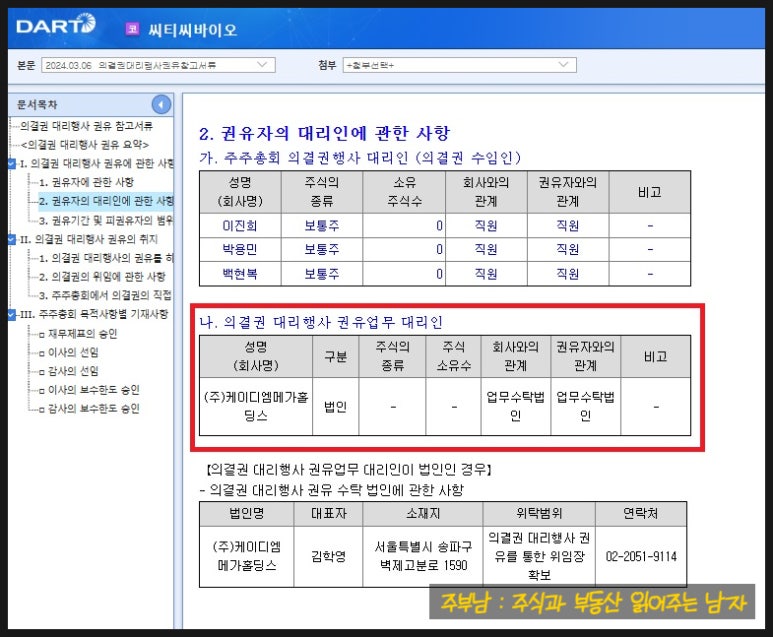This screenshot has width=773, height=637.
Task: Click heading 나. 의결권 대리행사 권유업무 대리인
Action: [321, 322]
